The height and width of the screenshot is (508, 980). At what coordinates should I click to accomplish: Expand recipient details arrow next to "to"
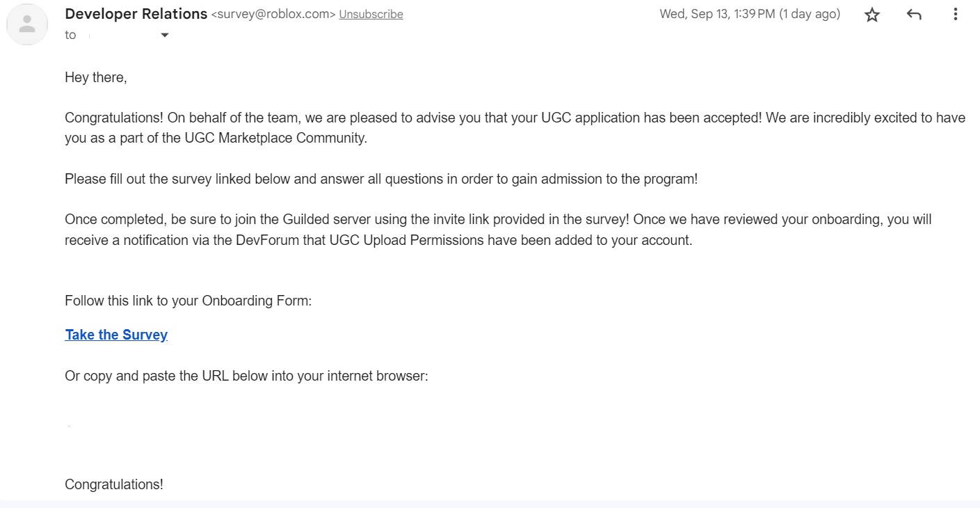(x=165, y=35)
